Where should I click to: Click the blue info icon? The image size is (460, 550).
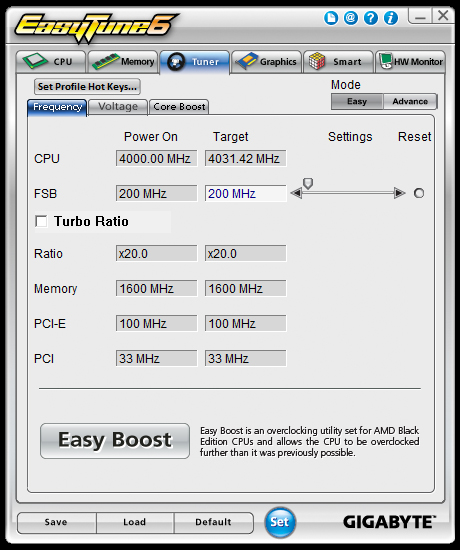391,18
